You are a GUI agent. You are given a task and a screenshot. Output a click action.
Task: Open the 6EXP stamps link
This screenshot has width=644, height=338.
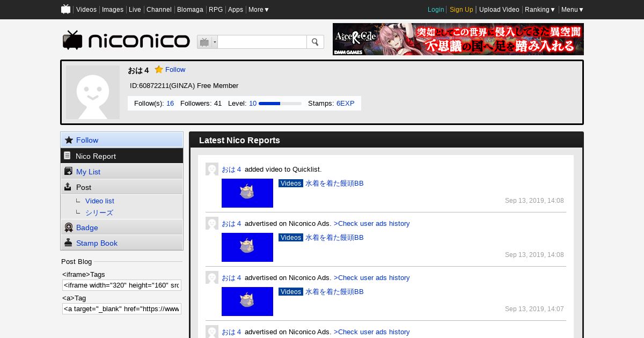(346, 103)
